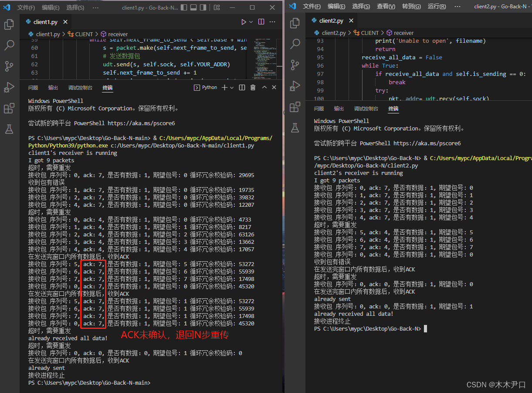Select the Python terminal shell label
Screen dimensions: 532x393
coord(206,87)
